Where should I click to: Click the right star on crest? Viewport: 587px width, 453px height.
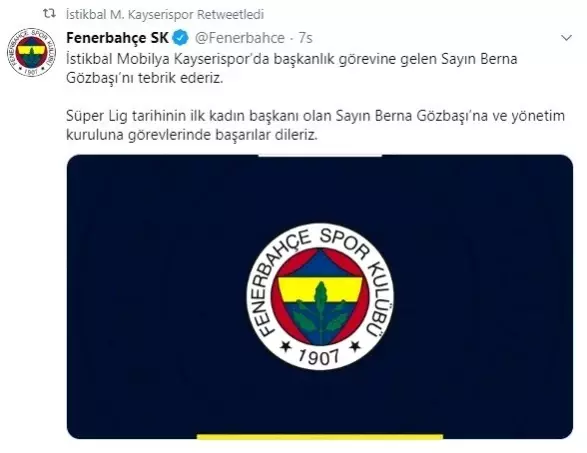[355, 346]
